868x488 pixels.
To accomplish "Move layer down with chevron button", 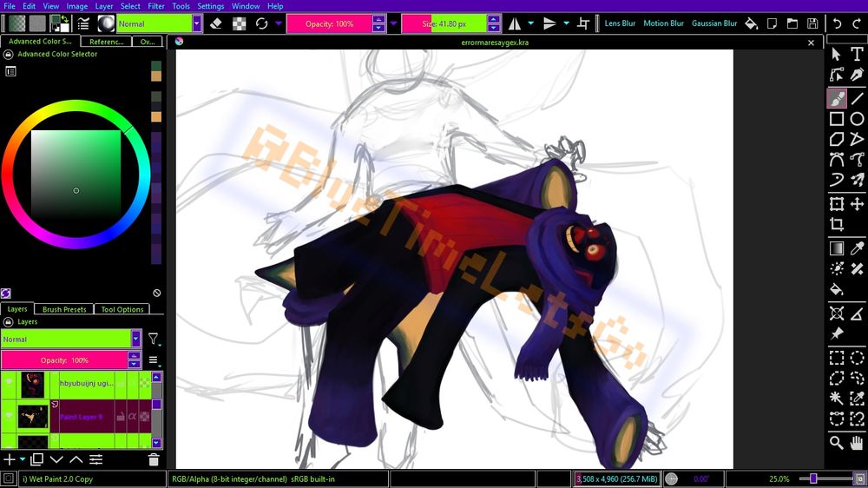I will pyautogui.click(x=56, y=459).
